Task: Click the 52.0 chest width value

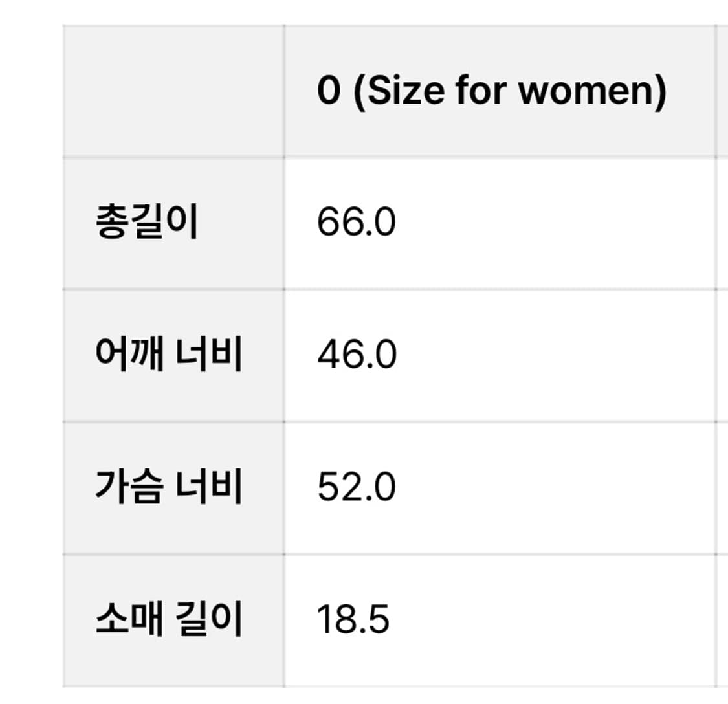Action: pyautogui.click(x=356, y=487)
